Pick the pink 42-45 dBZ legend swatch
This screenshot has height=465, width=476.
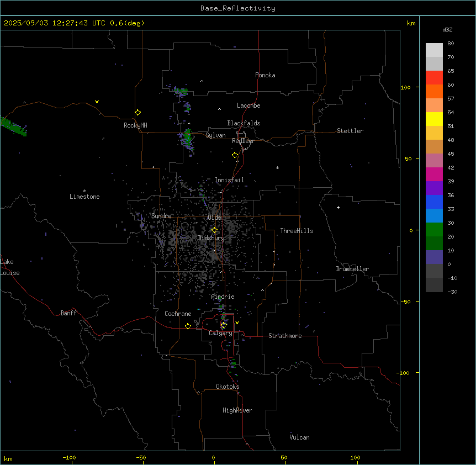click(x=434, y=161)
